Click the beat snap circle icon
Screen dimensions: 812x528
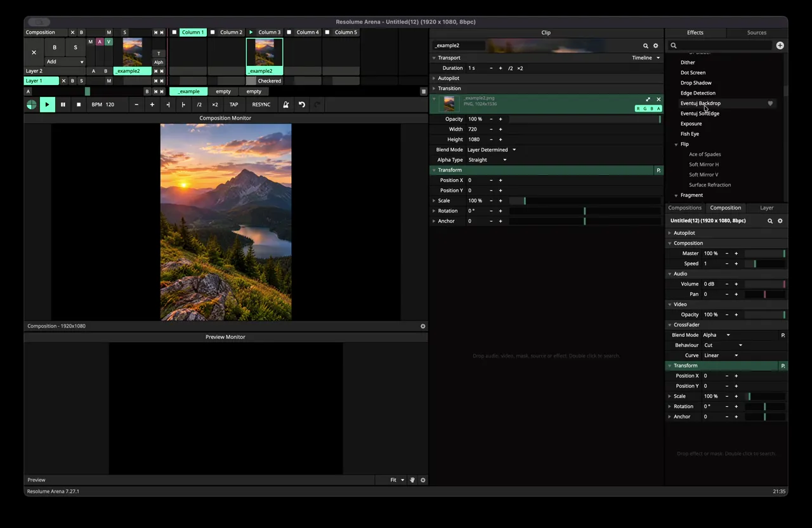[31, 105]
